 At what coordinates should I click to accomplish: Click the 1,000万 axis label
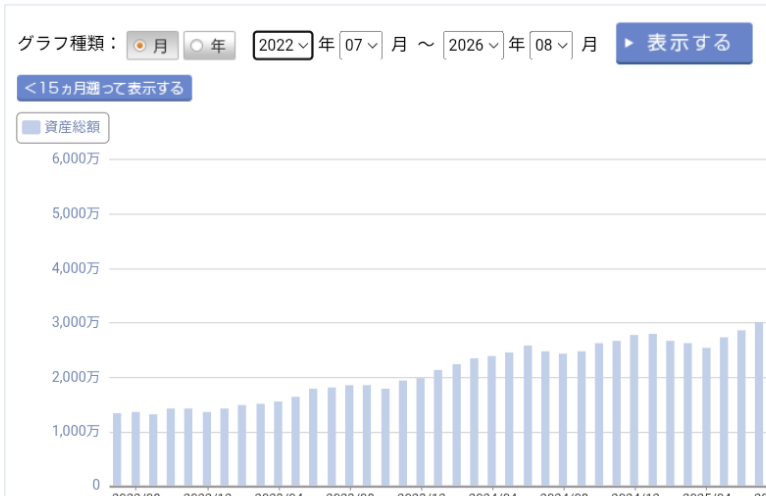click(x=76, y=431)
